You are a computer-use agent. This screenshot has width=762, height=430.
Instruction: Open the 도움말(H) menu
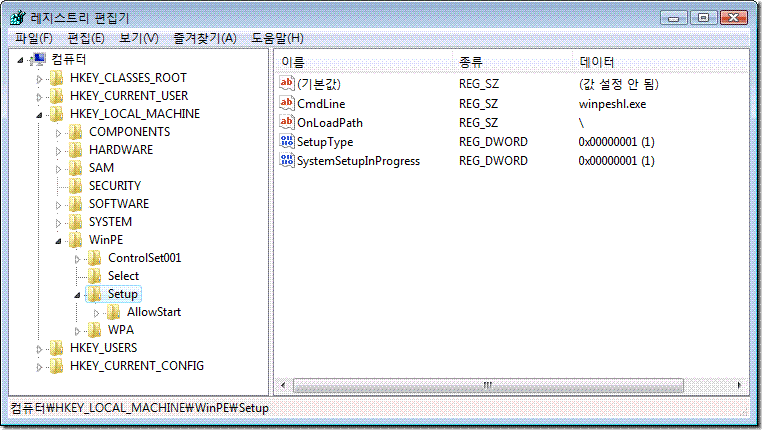pos(277,38)
